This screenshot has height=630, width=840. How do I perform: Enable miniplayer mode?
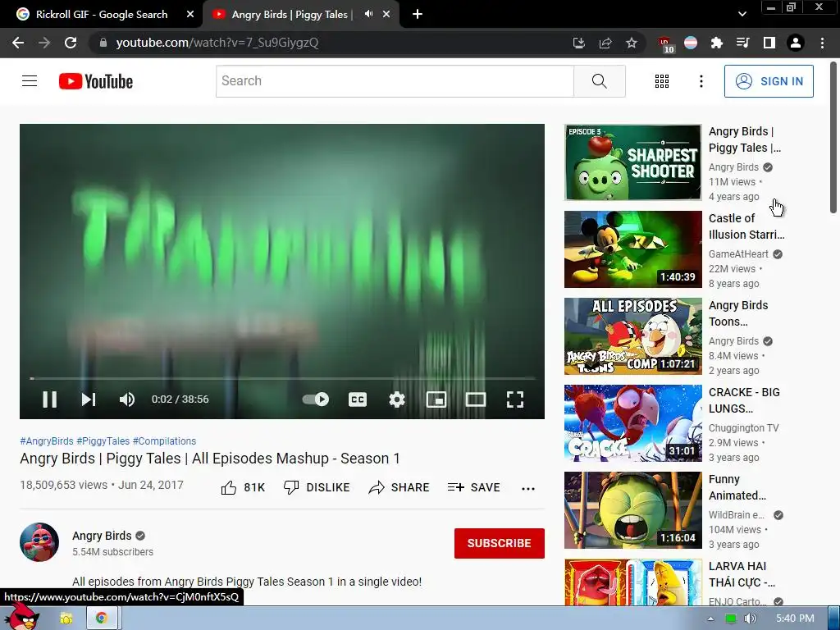coord(436,399)
